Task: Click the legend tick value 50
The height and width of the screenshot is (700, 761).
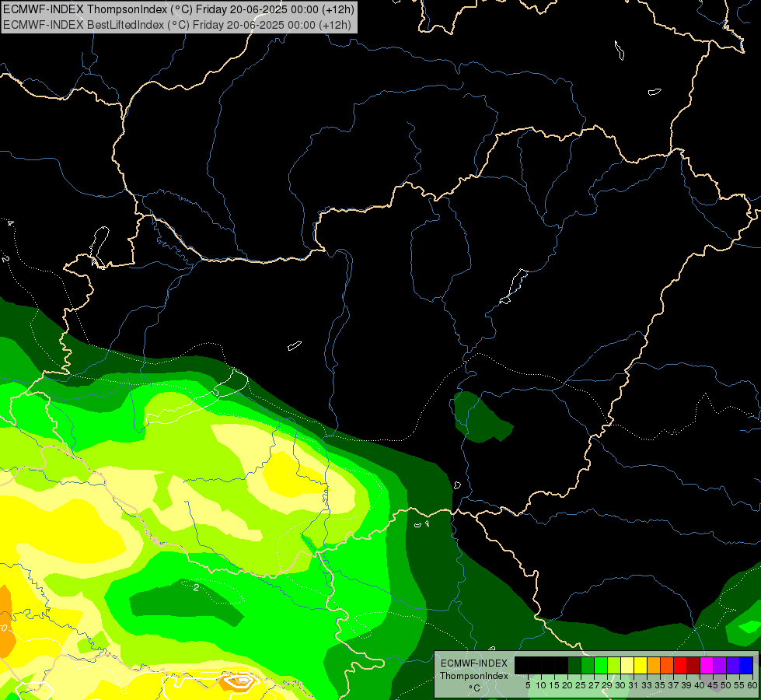Action: click(x=725, y=685)
